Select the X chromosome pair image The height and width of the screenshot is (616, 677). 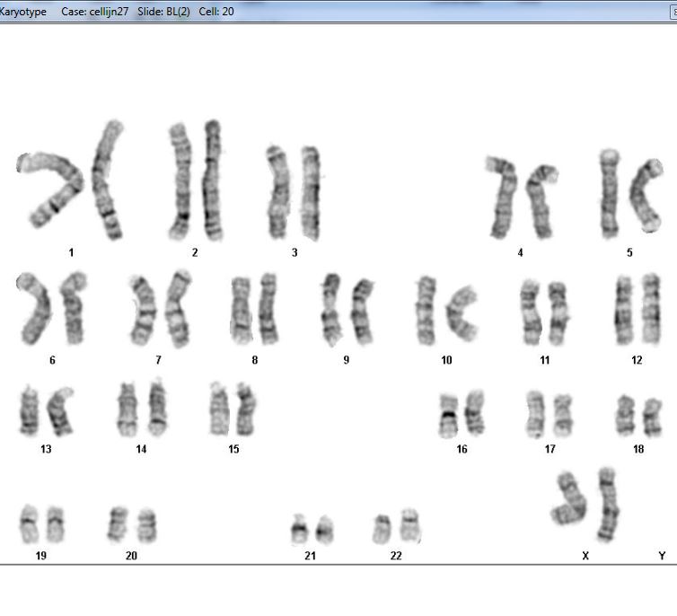pos(585,504)
